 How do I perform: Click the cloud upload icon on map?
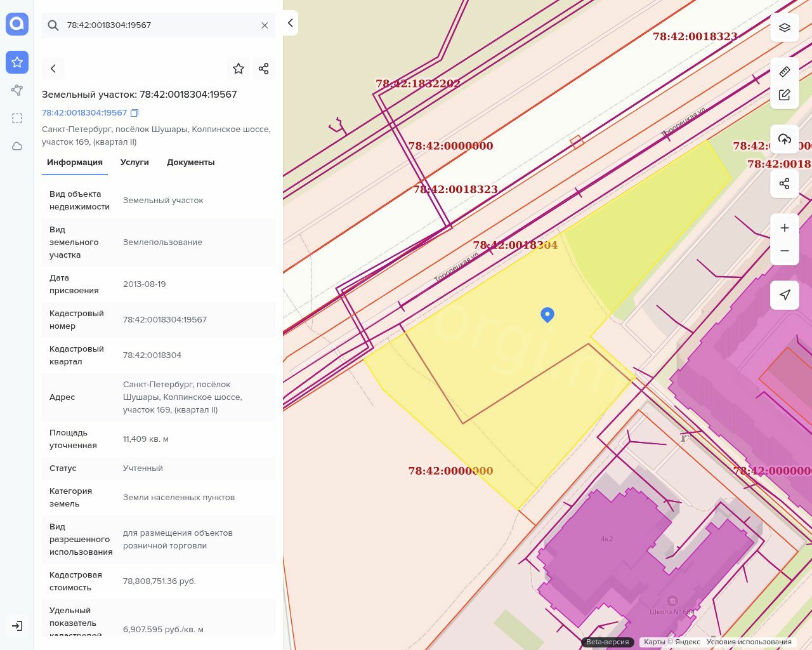(x=785, y=139)
